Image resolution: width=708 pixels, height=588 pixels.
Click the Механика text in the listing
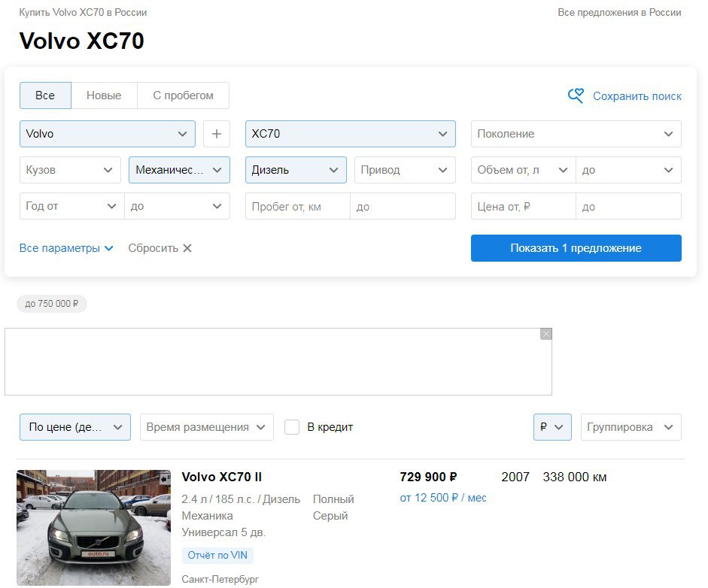[207, 516]
